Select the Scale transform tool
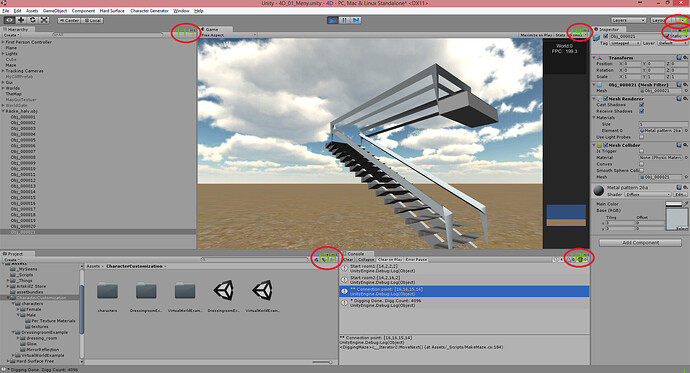690x373 pixels. (44, 20)
